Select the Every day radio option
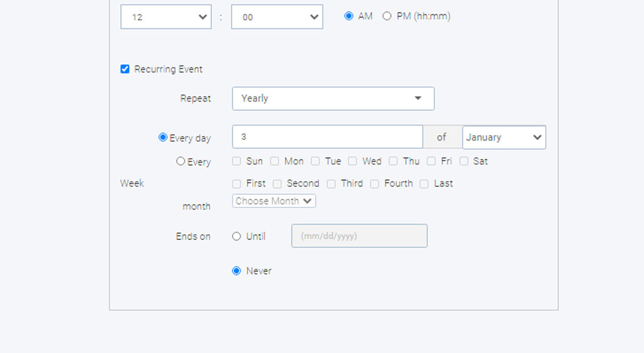The height and width of the screenshot is (353, 644). 163,137
